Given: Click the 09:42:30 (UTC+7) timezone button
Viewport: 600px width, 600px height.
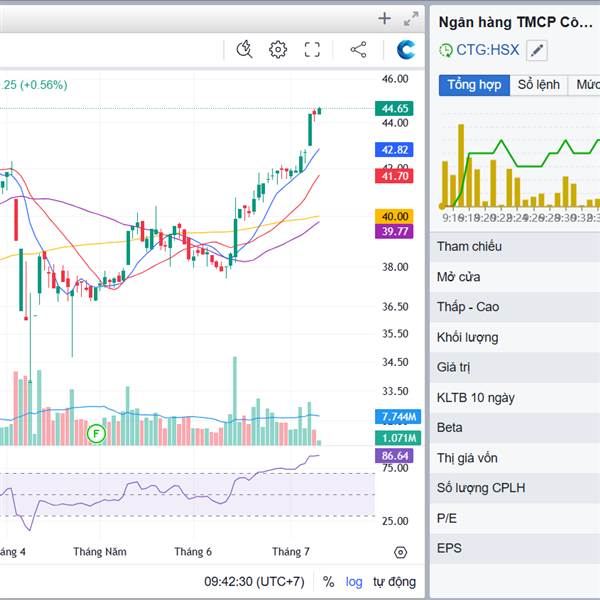Looking at the screenshot, I should pyautogui.click(x=254, y=582).
